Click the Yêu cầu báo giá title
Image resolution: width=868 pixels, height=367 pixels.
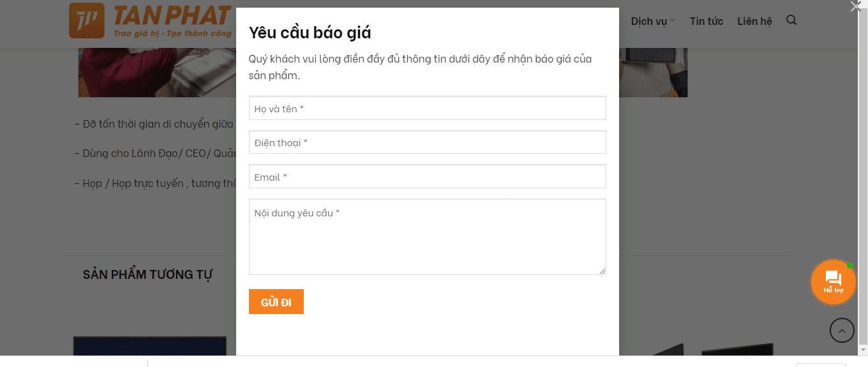pos(310,33)
